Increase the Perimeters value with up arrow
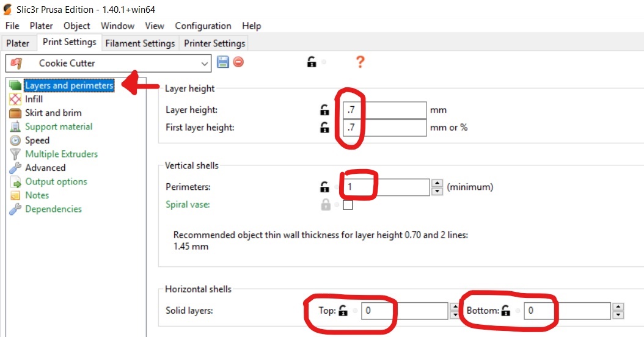644x337 pixels. 437,183
